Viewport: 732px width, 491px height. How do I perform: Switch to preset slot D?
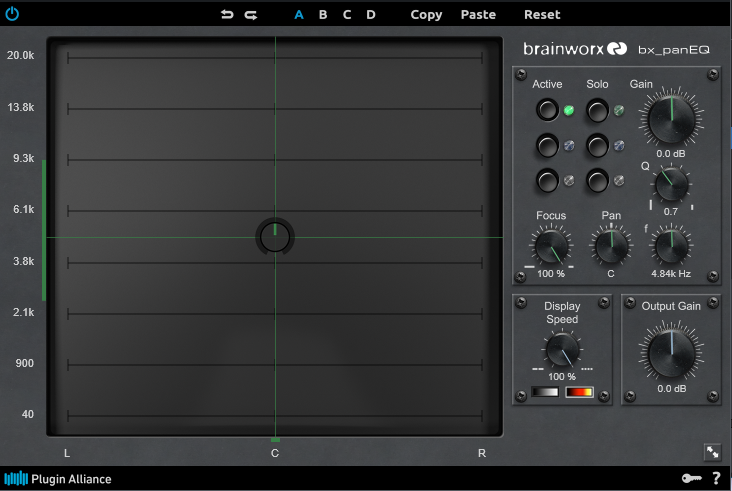coord(371,15)
